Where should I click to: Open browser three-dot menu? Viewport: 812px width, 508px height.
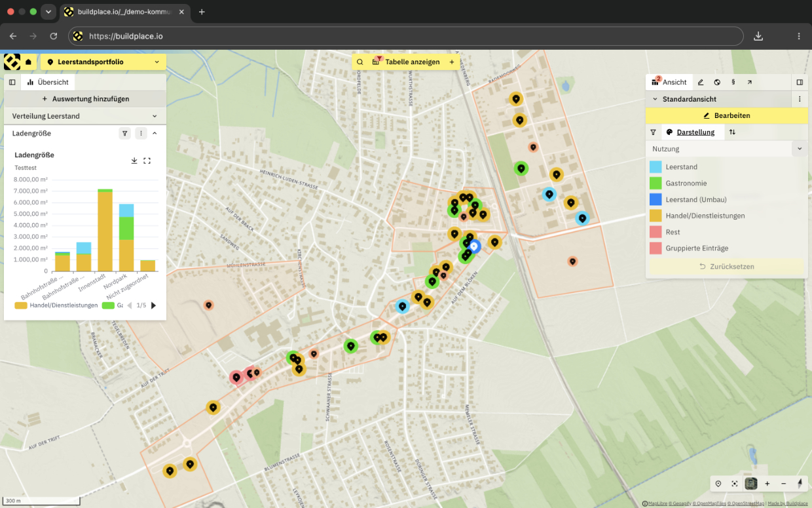pyautogui.click(x=799, y=36)
